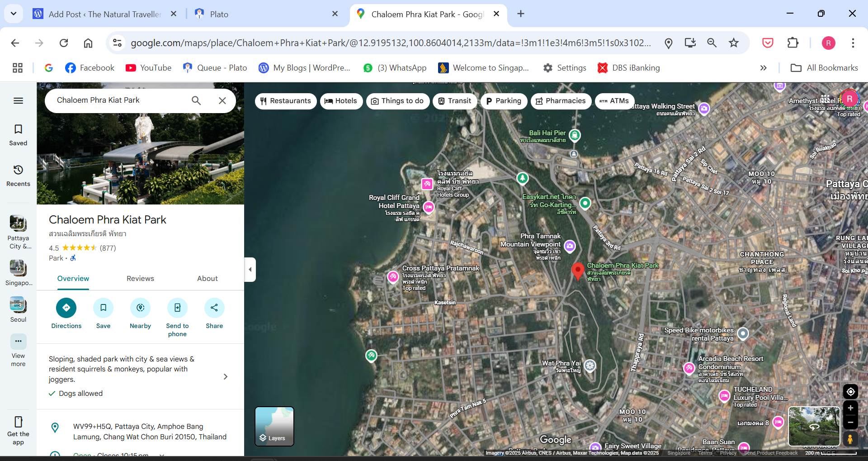Click the Chaloem Phra Kiat Park search field
Screen dimensions: 868x461
tap(120, 100)
